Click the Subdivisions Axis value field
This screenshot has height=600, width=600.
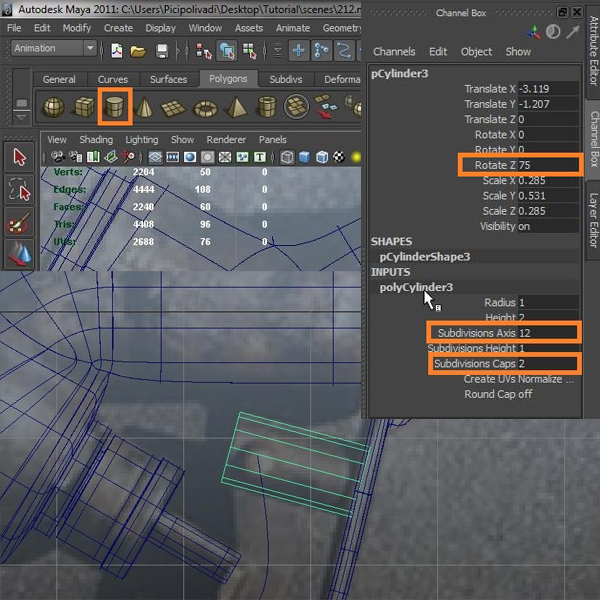(x=548, y=333)
